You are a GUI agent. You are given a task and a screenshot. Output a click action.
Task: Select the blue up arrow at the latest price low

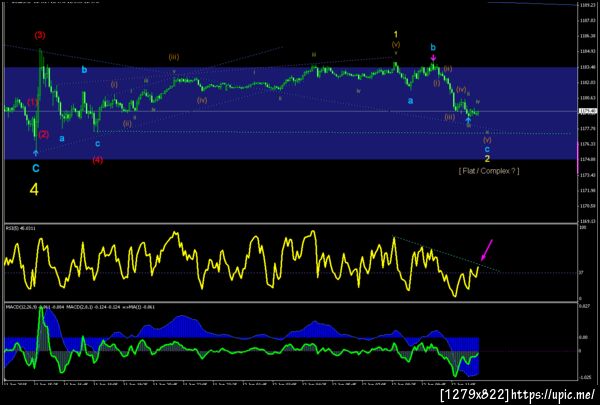point(468,120)
